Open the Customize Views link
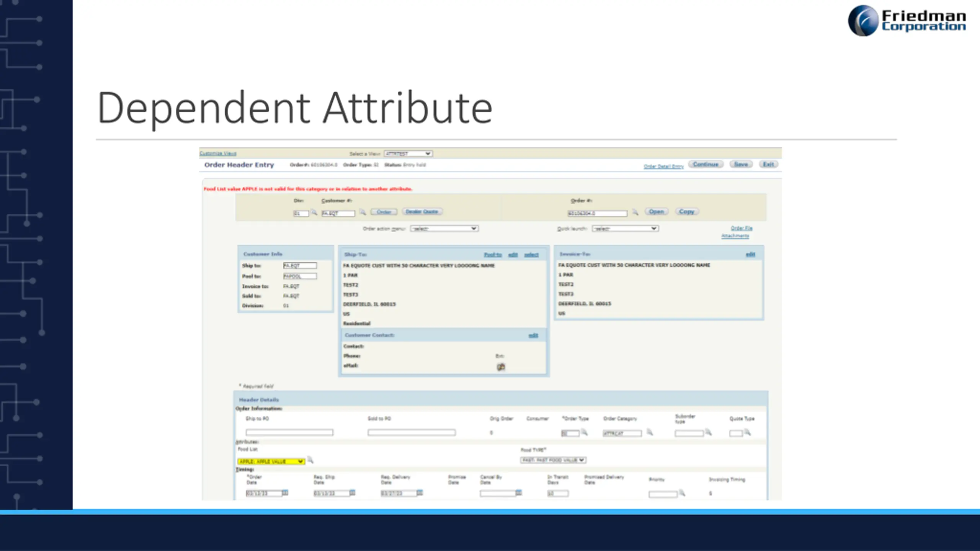This screenshot has width=980, height=551. click(x=218, y=153)
